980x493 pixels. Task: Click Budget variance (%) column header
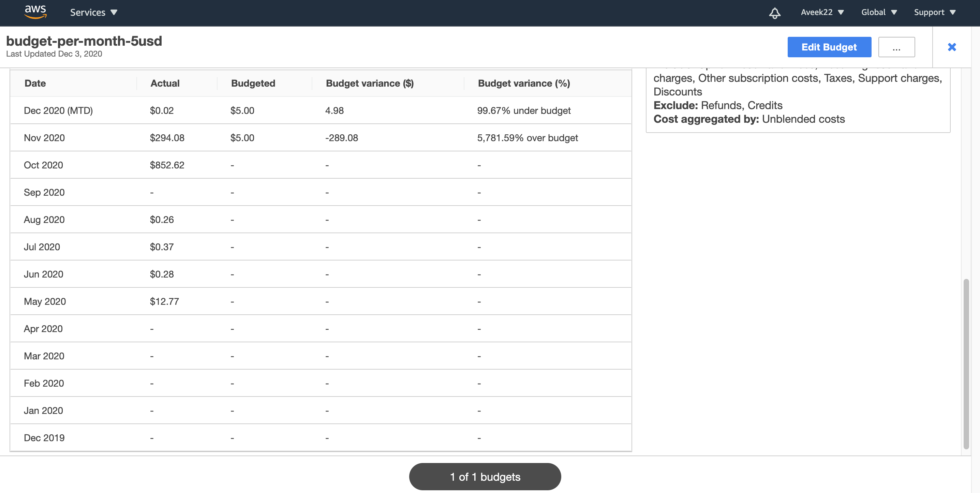point(523,83)
